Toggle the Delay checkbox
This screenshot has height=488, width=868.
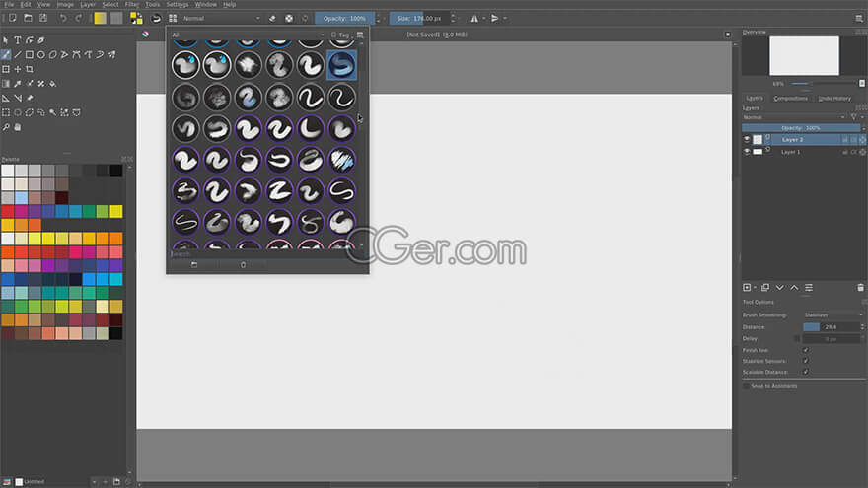pyautogui.click(x=797, y=338)
